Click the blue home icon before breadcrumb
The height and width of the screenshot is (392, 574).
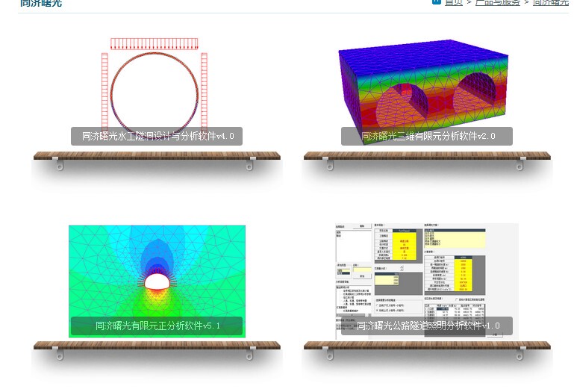[436, 1]
